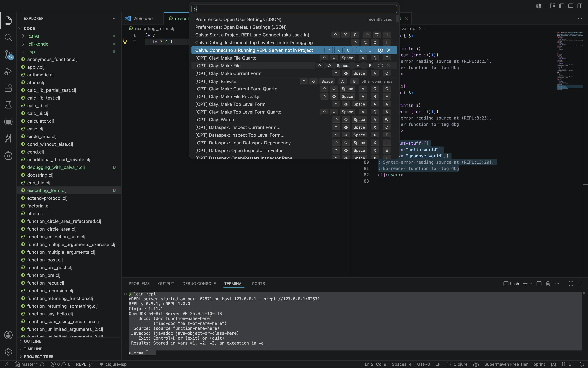Screen dimensions: 588x368
Task: Click Ln 2, Col 9 cursor position
Action: pyautogui.click(x=375, y=364)
